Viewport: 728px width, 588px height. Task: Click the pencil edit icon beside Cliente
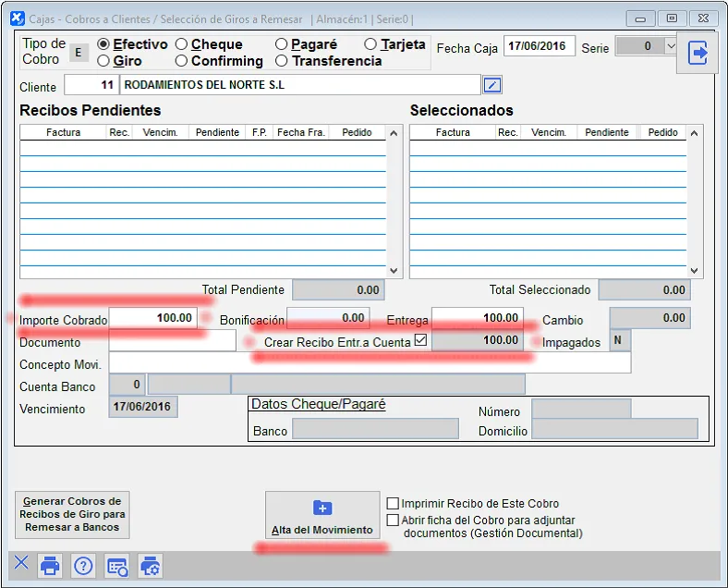point(493,86)
